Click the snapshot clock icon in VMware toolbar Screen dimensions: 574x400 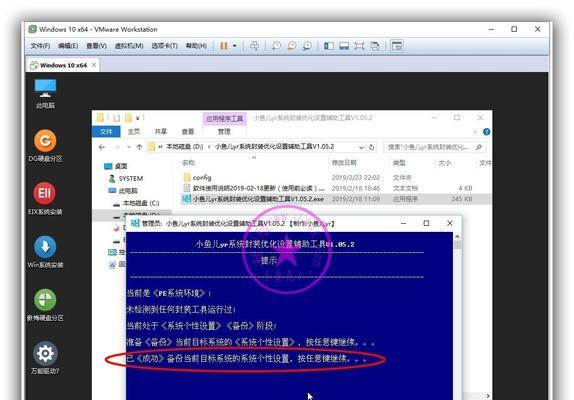[x=276, y=46]
